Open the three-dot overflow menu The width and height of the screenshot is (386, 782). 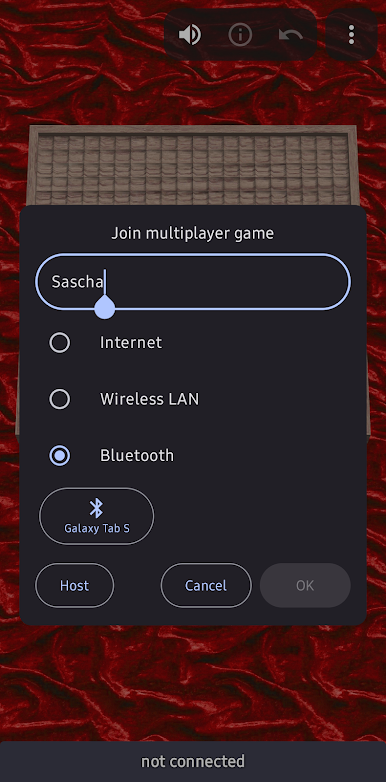(x=351, y=34)
